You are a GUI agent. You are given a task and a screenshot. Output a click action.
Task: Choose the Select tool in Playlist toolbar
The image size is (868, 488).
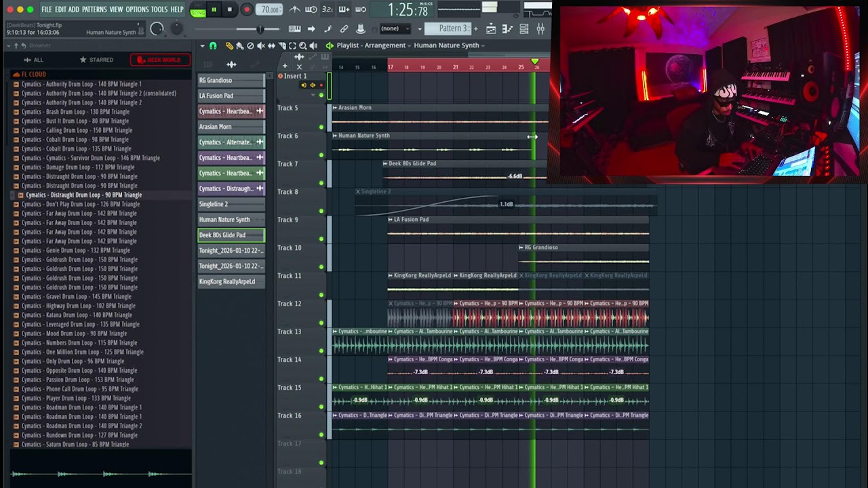point(292,45)
